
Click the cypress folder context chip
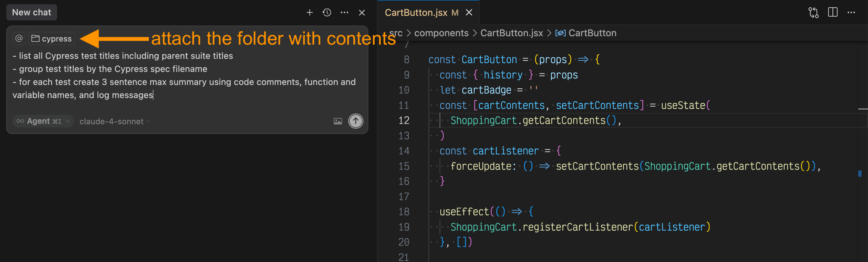click(52, 39)
